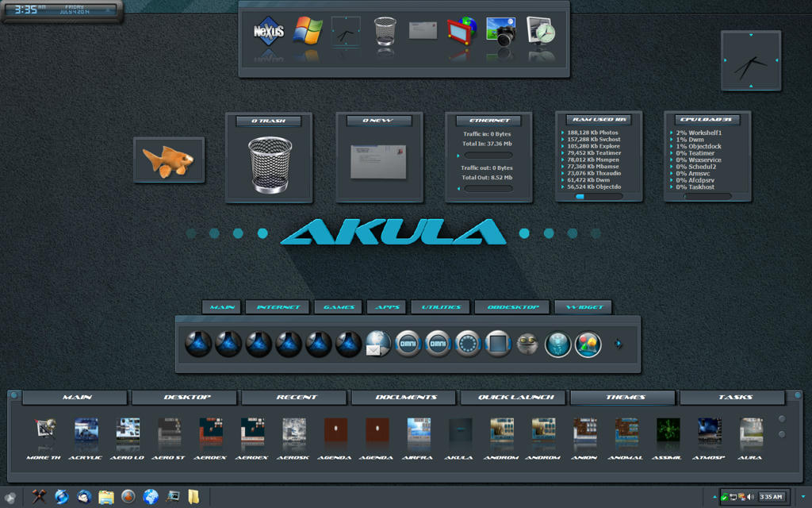Image resolution: width=812 pixels, height=508 pixels.
Task: Open the envelope in the 0 NEW widget
Action: click(378, 162)
